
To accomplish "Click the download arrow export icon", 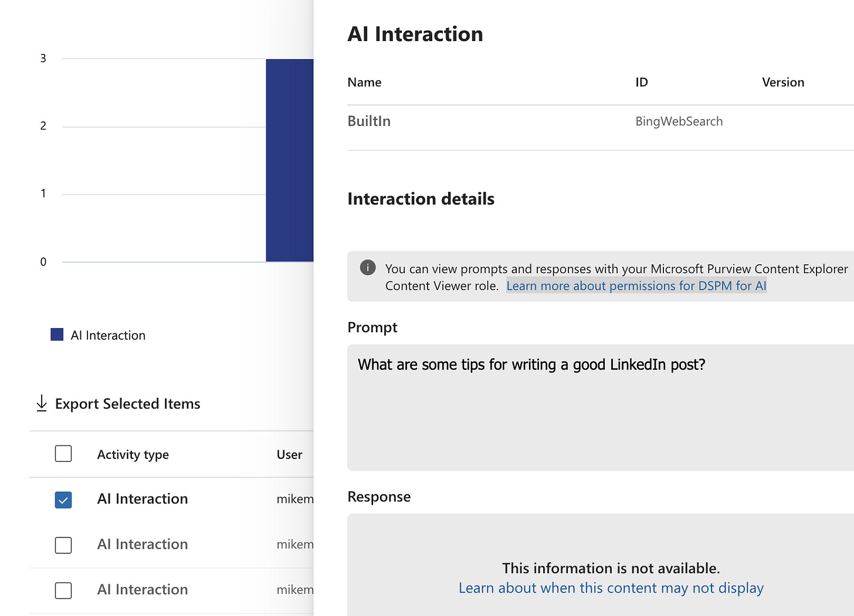I will coord(42,403).
